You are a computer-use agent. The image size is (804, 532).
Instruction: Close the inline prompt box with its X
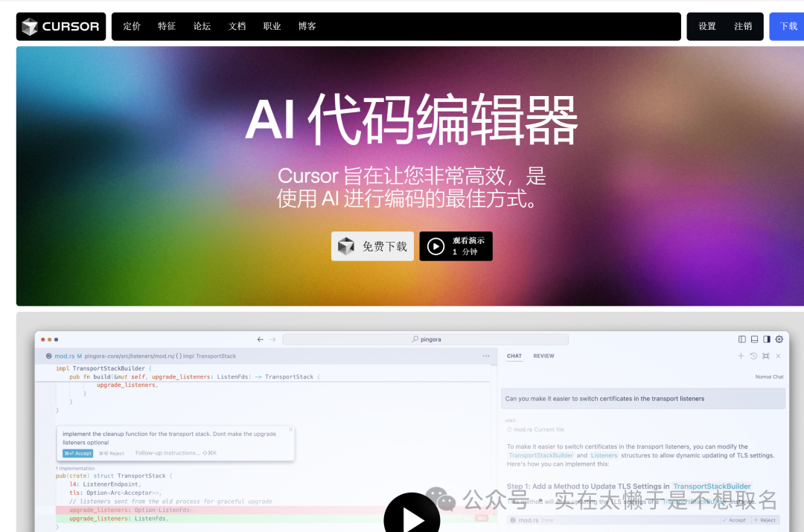click(291, 429)
